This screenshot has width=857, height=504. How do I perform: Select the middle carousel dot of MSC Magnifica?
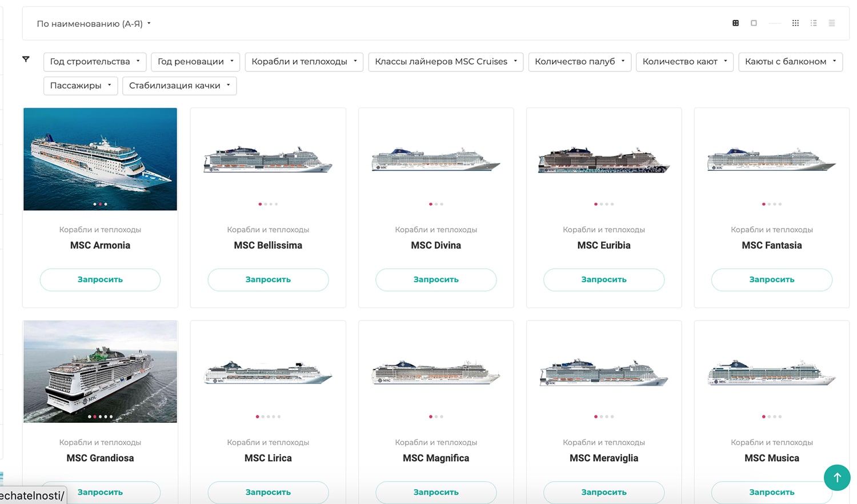436,417
